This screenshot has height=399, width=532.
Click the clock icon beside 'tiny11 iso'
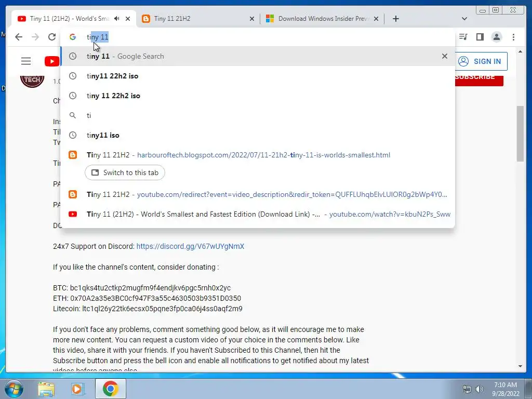point(73,135)
